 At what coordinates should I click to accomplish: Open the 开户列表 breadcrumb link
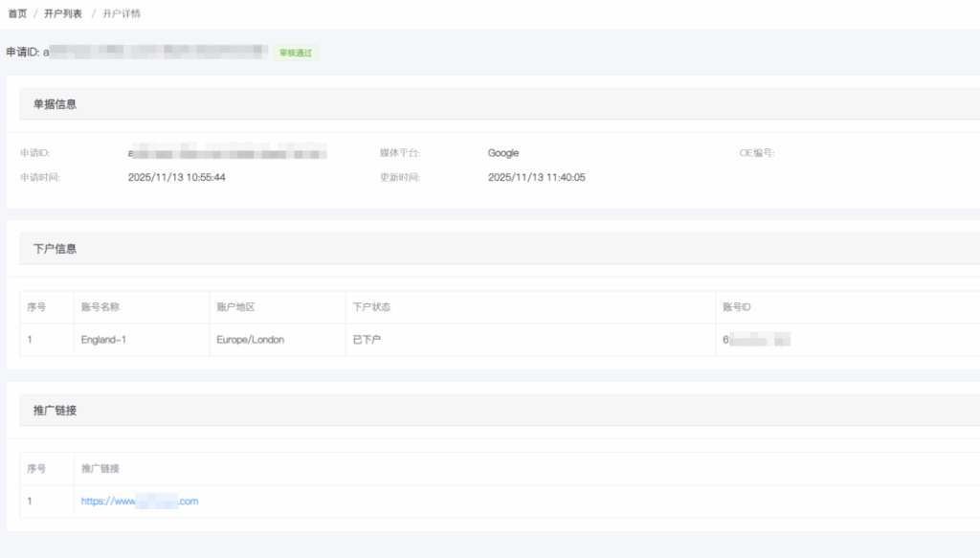click(x=63, y=13)
